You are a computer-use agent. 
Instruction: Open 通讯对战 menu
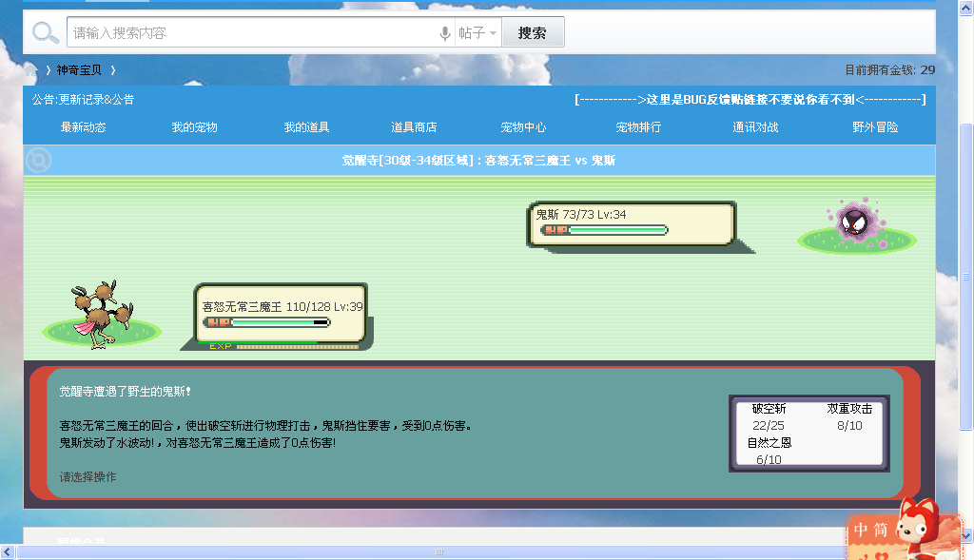pos(754,127)
